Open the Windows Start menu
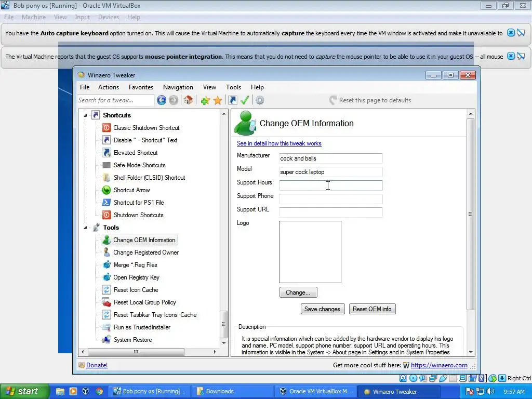532x399 pixels. pyautogui.click(x=24, y=391)
